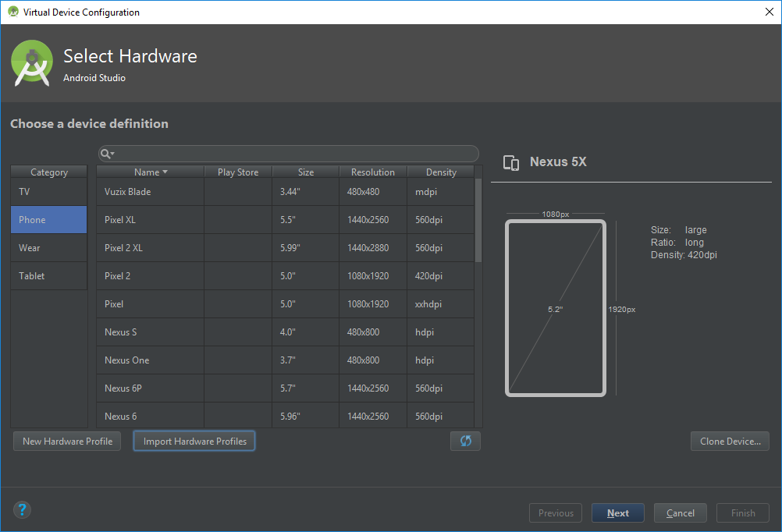Image resolution: width=782 pixels, height=532 pixels.
Task: Close the Virtual Device Configuration window
Action: (x=769, y=12)
